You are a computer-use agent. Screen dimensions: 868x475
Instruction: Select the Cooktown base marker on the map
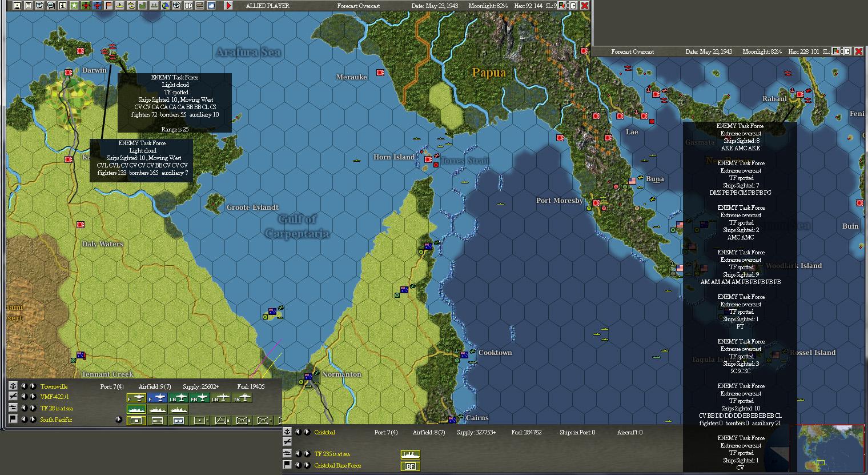point(464,355)
